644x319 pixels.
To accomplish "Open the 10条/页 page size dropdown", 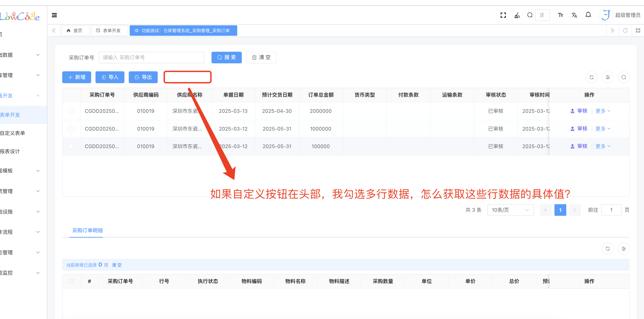I will click(x=510, y=210).
